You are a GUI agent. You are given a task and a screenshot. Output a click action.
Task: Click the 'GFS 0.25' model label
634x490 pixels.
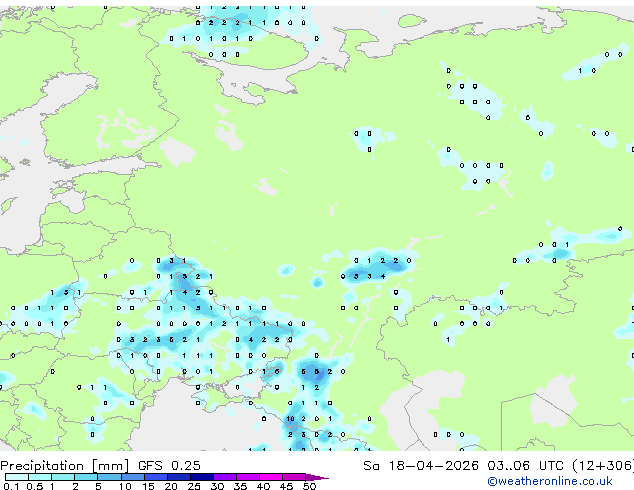coord(169,466)
